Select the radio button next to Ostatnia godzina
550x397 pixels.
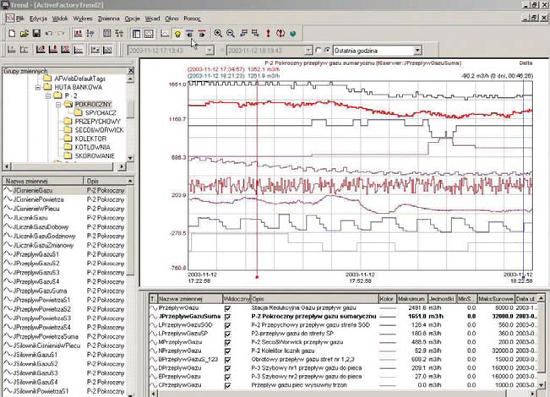[x=327, y=51]
